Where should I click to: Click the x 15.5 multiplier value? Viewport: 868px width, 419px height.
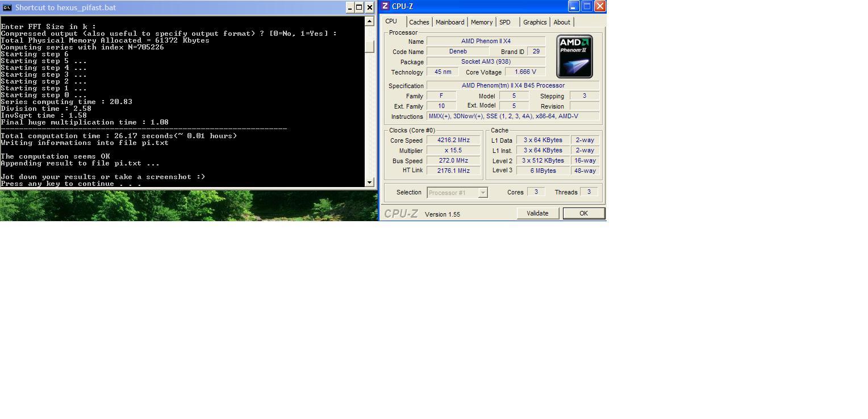click(453, 150)
